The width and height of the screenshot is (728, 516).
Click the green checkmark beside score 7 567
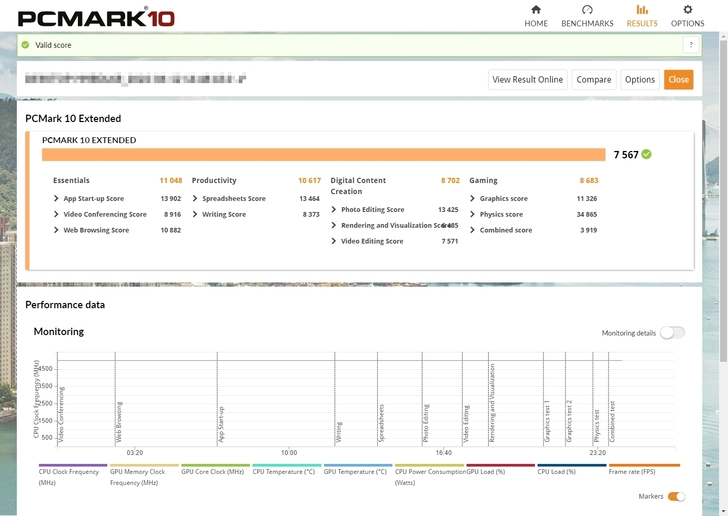click(647, 154)
